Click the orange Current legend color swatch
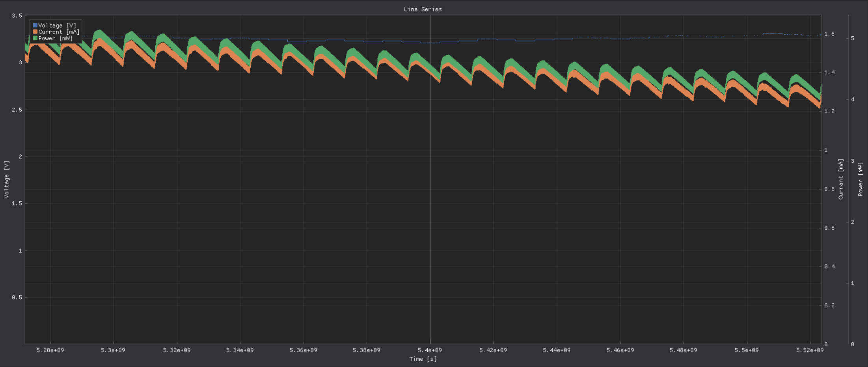This screenshot has height=367, width=868. pyautogui.click(x=35, y=32)
